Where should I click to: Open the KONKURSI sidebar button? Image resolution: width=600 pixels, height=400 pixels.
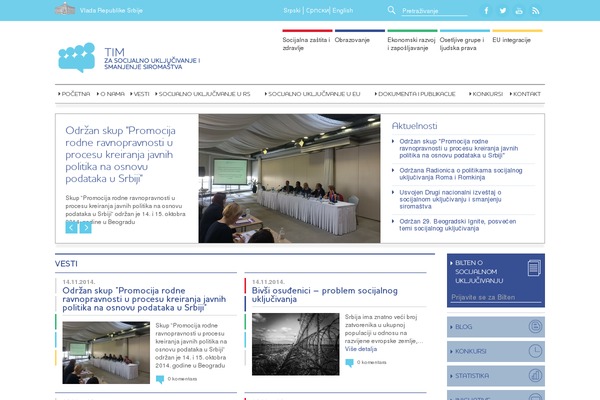(x=496, y=351)
